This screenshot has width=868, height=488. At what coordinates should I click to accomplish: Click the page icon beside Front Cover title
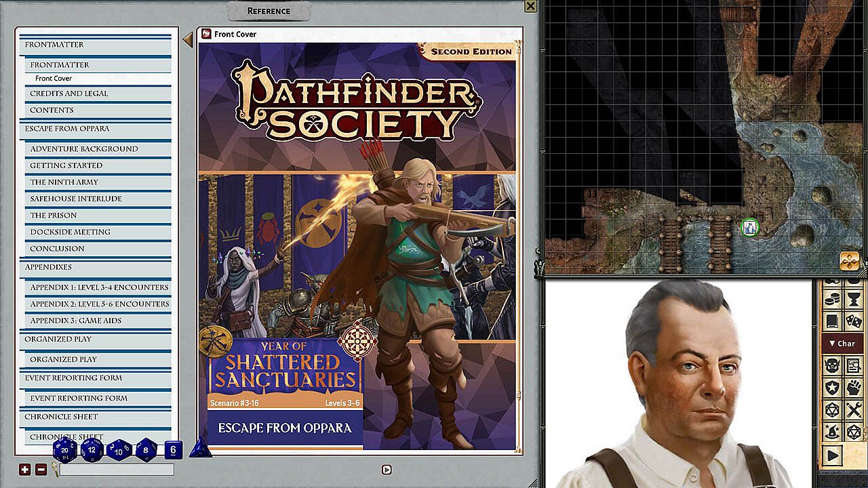click(x=206, y=34)
